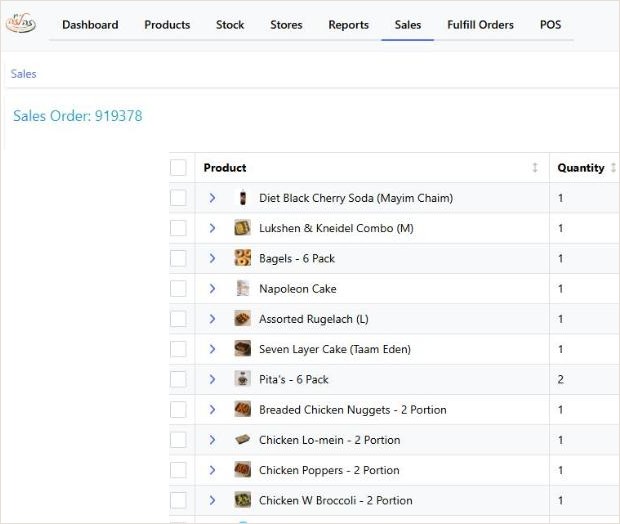Click the Sales breadcrumb link
620x524 pixels.
[23, 74]
